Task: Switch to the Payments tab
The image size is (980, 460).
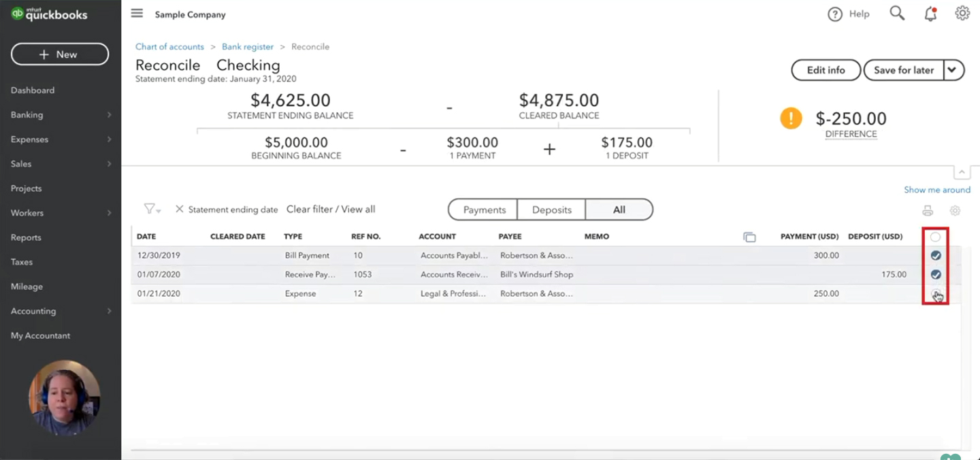Action: (x=483, y=210)
